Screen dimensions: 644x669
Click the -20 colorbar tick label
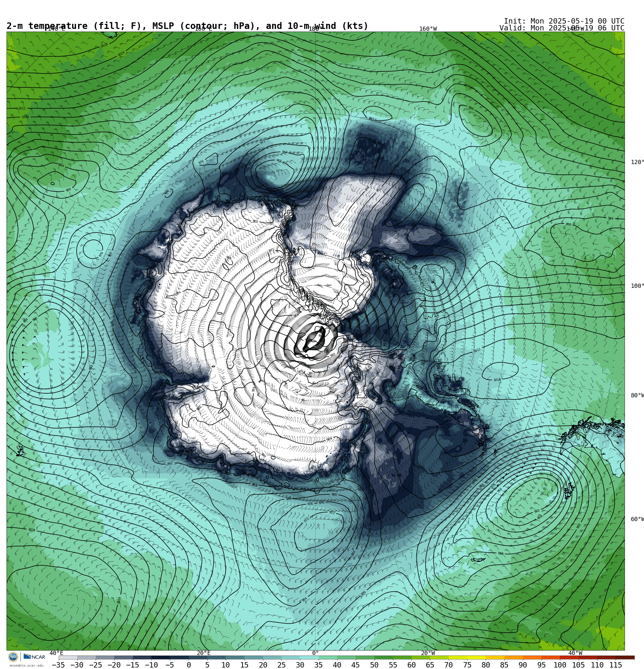click(114, 665)
